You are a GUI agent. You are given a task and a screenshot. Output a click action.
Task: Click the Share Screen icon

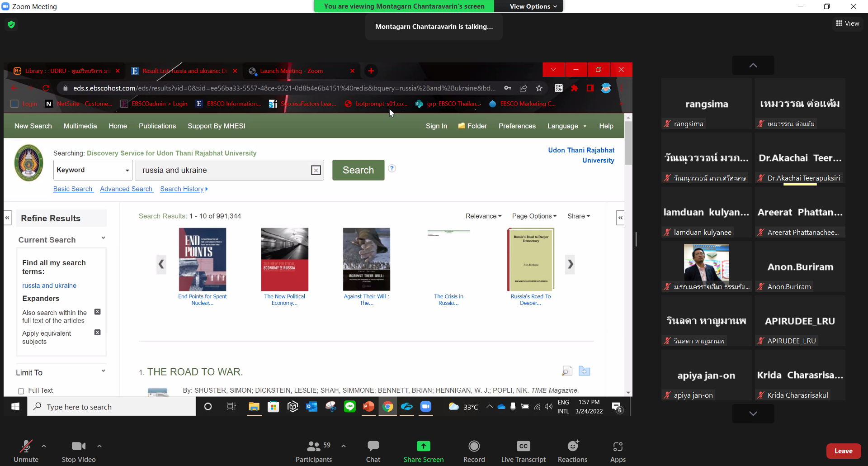[424, 446]
